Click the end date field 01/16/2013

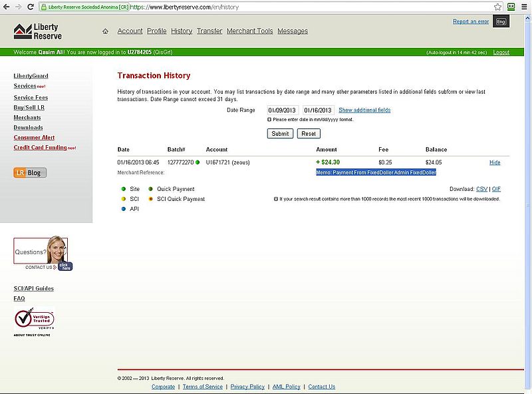click(x=319, y=110)
